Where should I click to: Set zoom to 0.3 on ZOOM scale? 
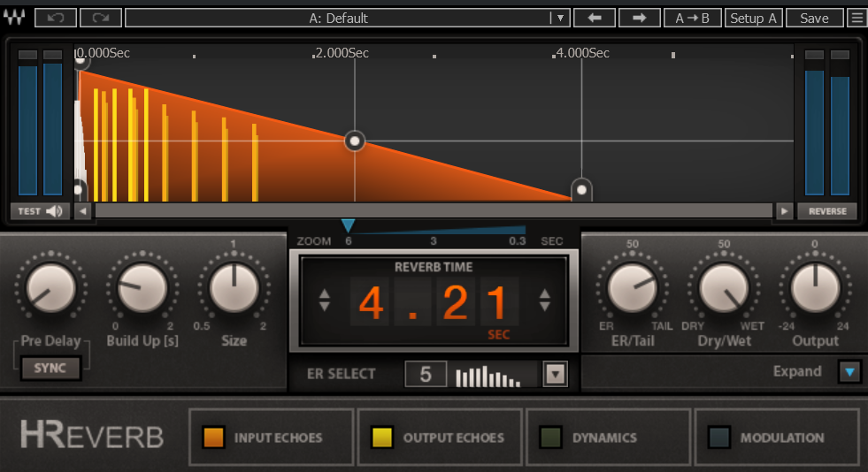pos(517,241)
